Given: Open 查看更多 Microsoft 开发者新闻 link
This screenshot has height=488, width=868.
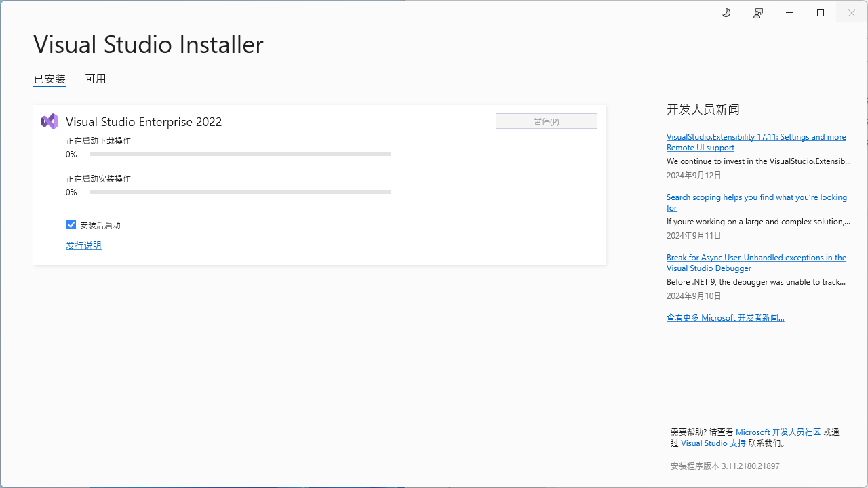Looking at the screenshot, I should pyautogui.click(x=725, y=317).
